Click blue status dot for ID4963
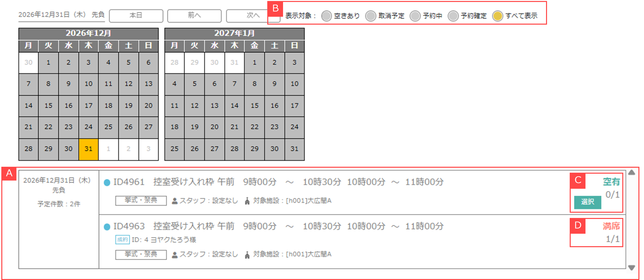Viewport: 644px width, 280px height. click(107, 227)
